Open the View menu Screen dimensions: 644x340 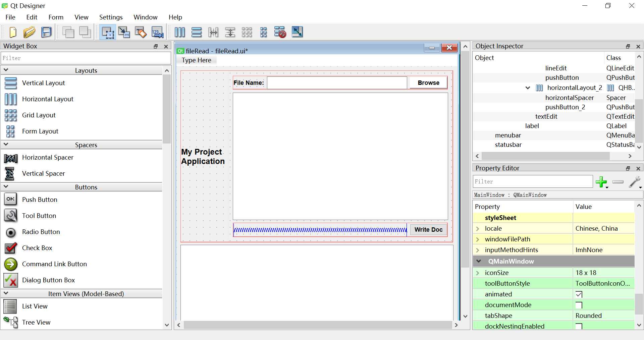(x=82, y=17)
